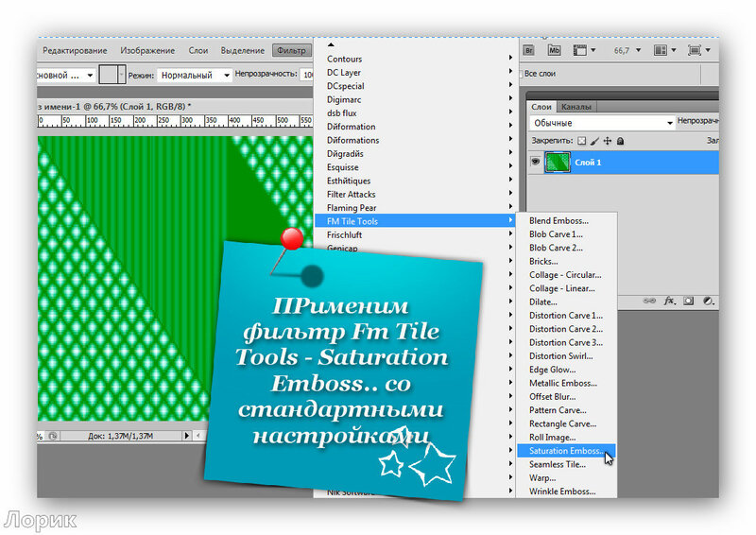The width and height of the screenshot is (756, 535).
Task: Open the DC Layer filter submenu
Action: pyautogui.click(x=415, y=72)
